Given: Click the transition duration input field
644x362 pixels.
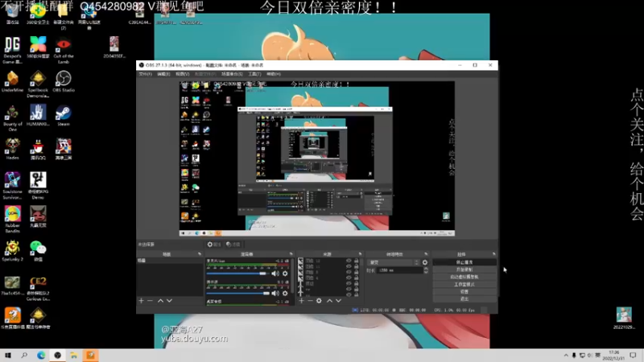Looking at the screenshot, I should [399, 270].
